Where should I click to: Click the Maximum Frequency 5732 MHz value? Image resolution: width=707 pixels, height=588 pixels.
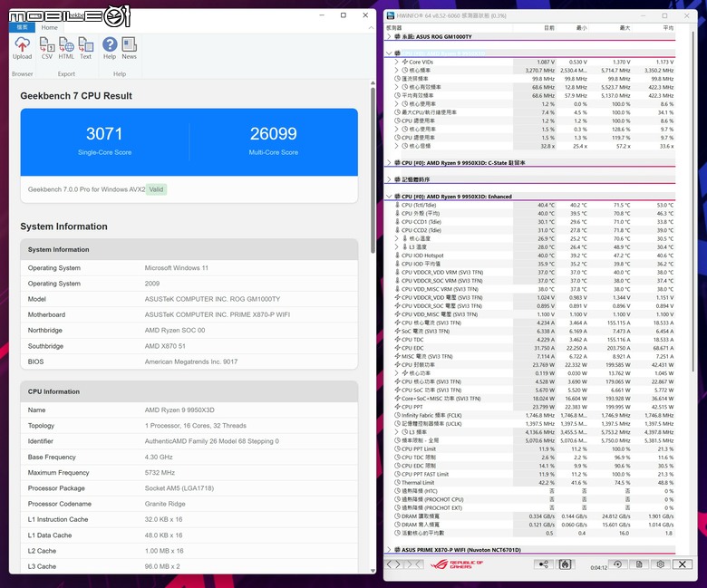[x=160, y=473]
